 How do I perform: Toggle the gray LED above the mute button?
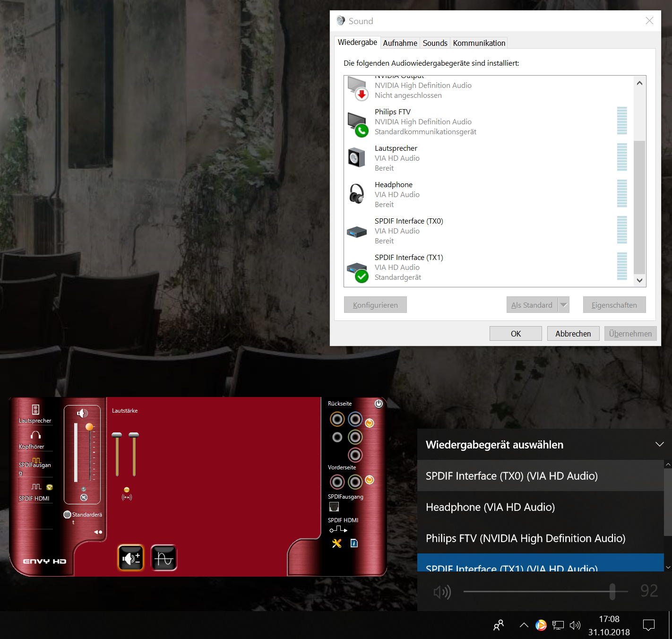[84, 489]
